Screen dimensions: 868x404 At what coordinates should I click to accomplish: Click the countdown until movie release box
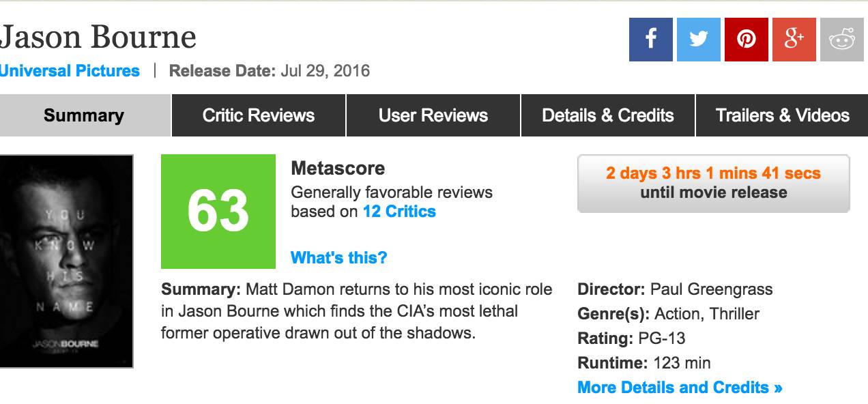[x=713, y=184]
